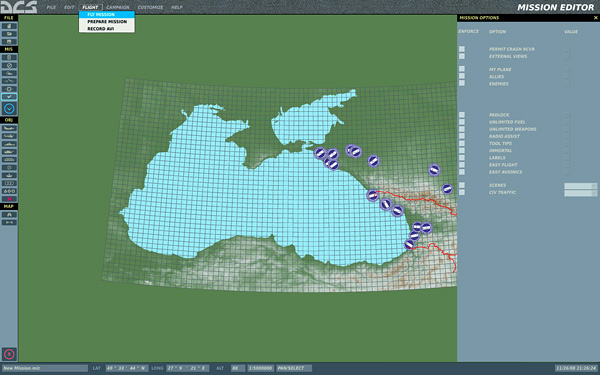600x375 pixels.
Task: Enforce the External Views option
Action: coord(462,56)
